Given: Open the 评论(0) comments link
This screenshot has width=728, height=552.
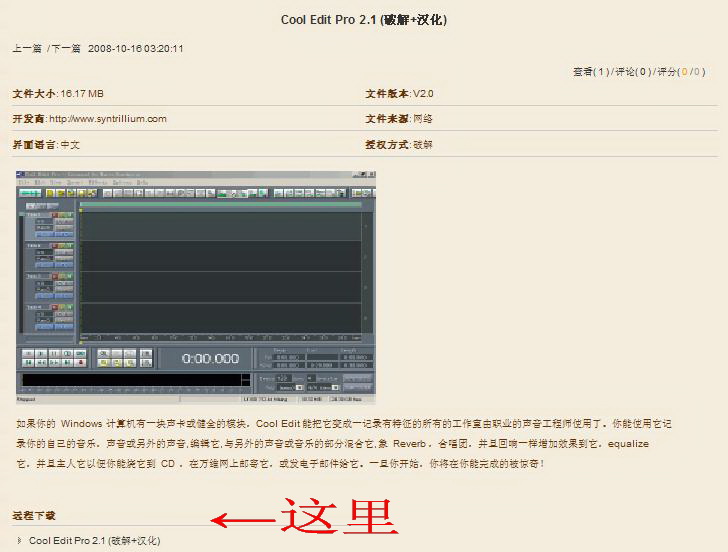Looking at the screenshot, I should tap(633, 71).
